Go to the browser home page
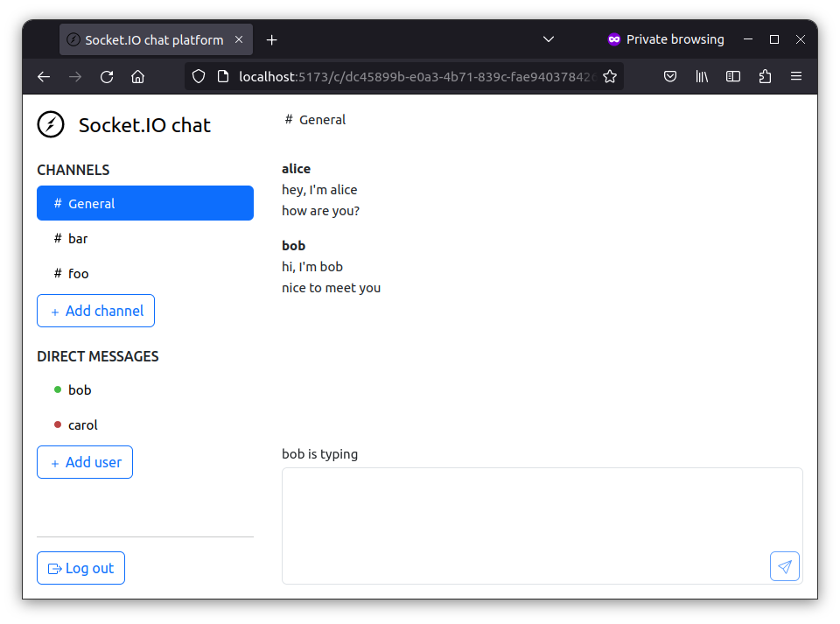 138,76
